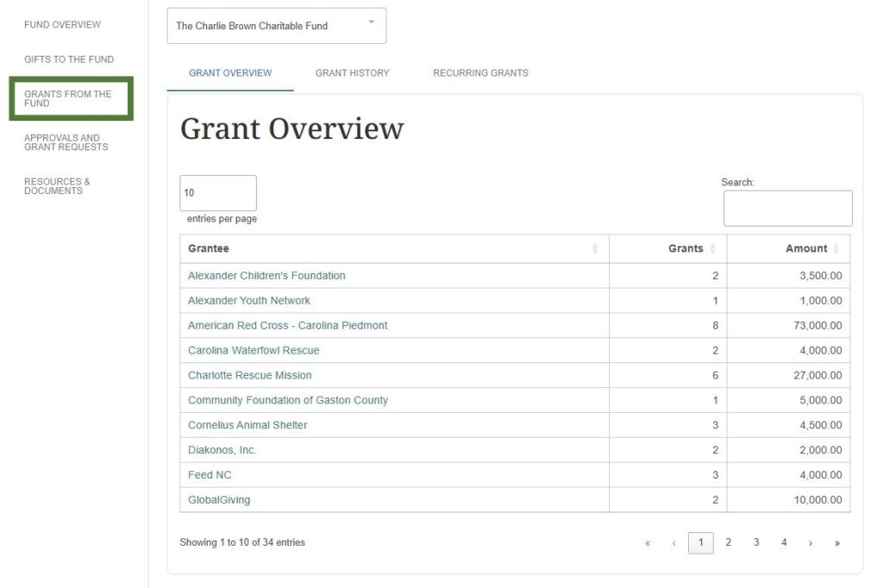Click the 2,000.00 amount cell
The image size is (883, 588).
(788, 450)
